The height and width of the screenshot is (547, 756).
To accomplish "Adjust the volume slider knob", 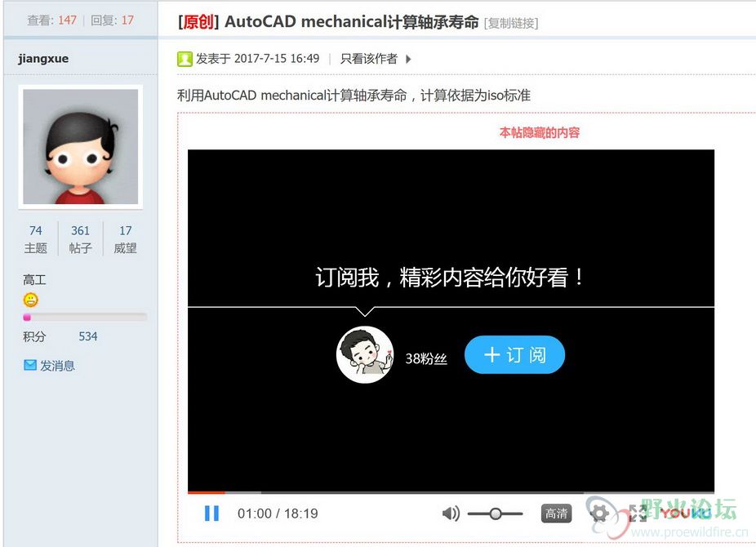I will click(x=496, y=514).
